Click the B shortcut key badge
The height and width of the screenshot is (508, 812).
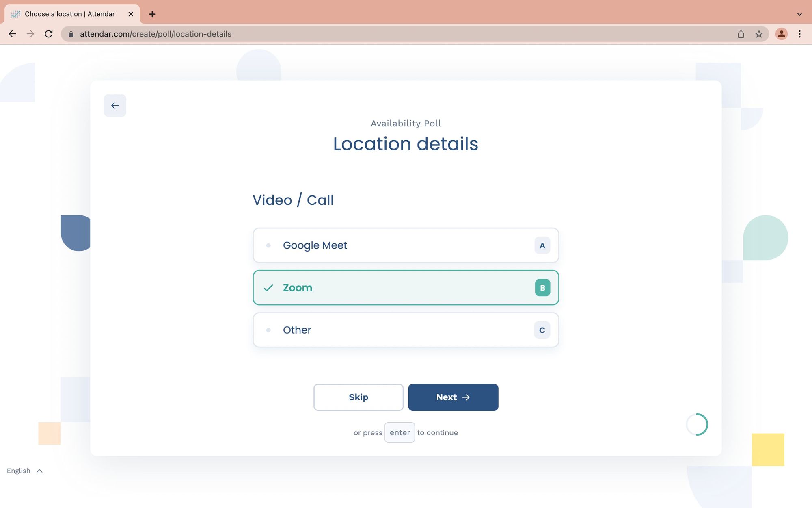(542, 288)
